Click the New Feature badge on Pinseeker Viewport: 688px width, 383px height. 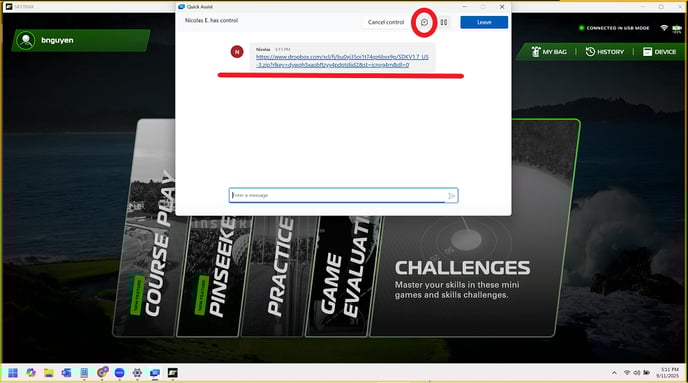[202, 295]
